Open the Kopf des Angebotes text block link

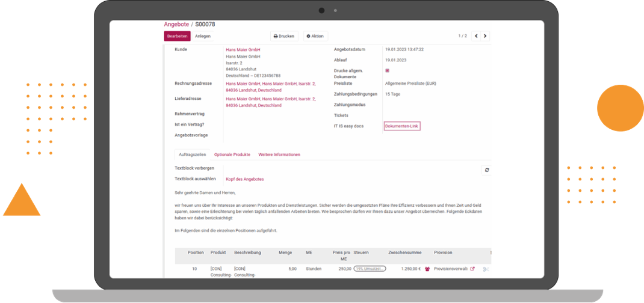pos(244,179)
